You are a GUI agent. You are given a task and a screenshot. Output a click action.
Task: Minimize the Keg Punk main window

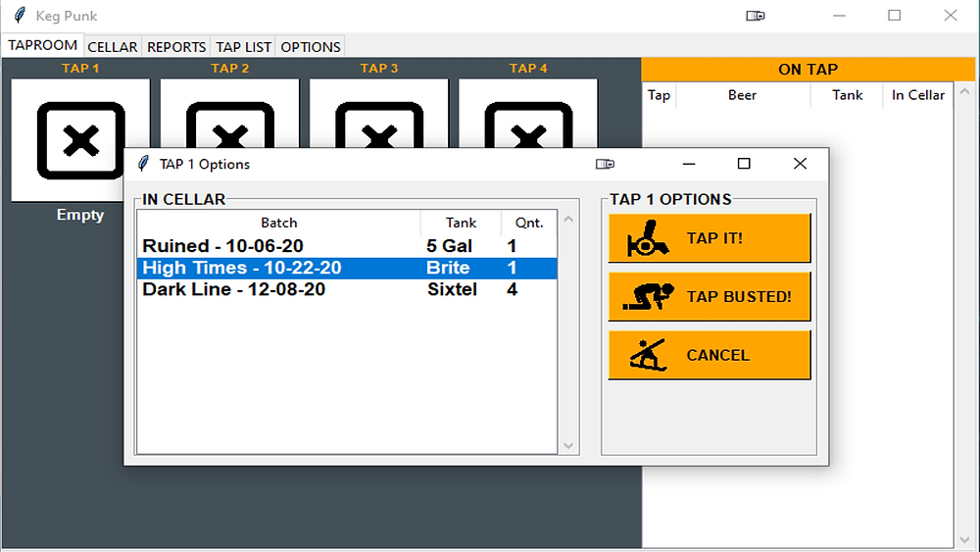coord(840,16)
